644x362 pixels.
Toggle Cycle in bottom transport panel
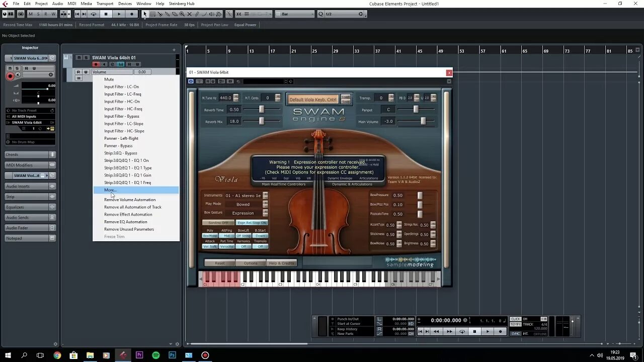[x=462, y=331]
